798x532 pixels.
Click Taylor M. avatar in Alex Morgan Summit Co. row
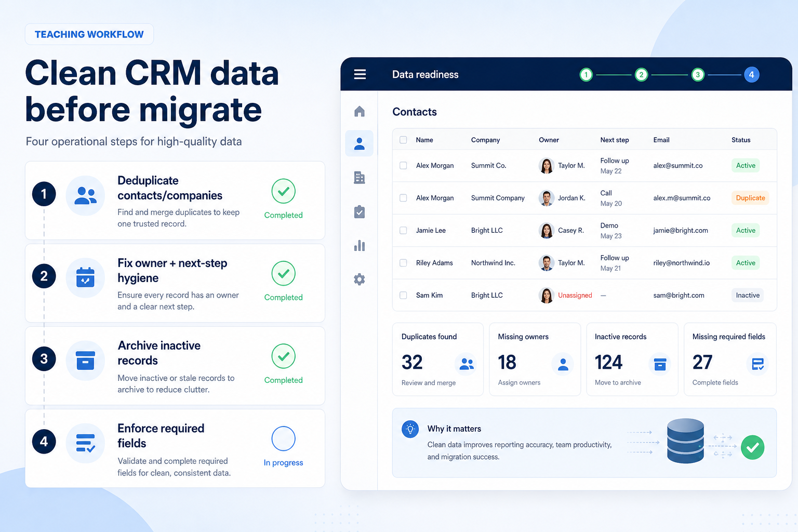coord(546,166)
